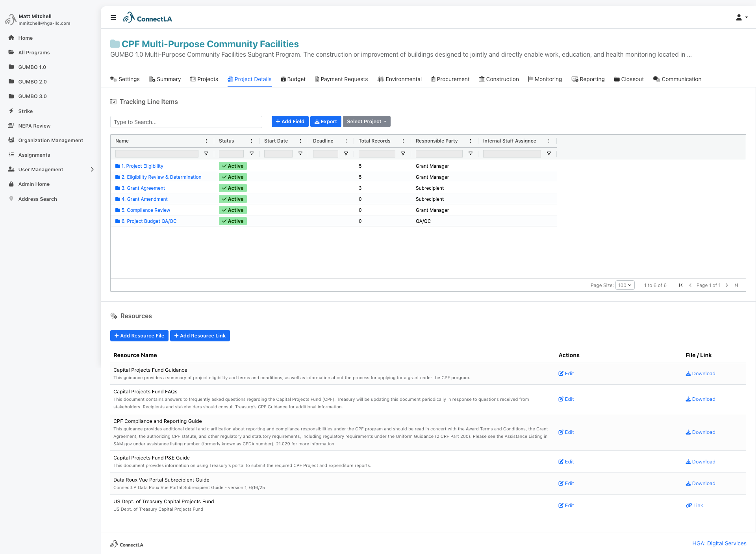This screenshot has width=756, height=554.
Task: Open the user account dropdown icon
Action: point(742,17)
